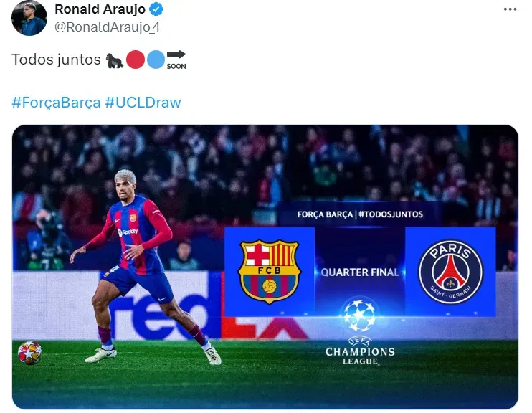Viewport: 532px width, 413px height.
Task: Click the Champions League wordmark text
Action: coord(360,351)
